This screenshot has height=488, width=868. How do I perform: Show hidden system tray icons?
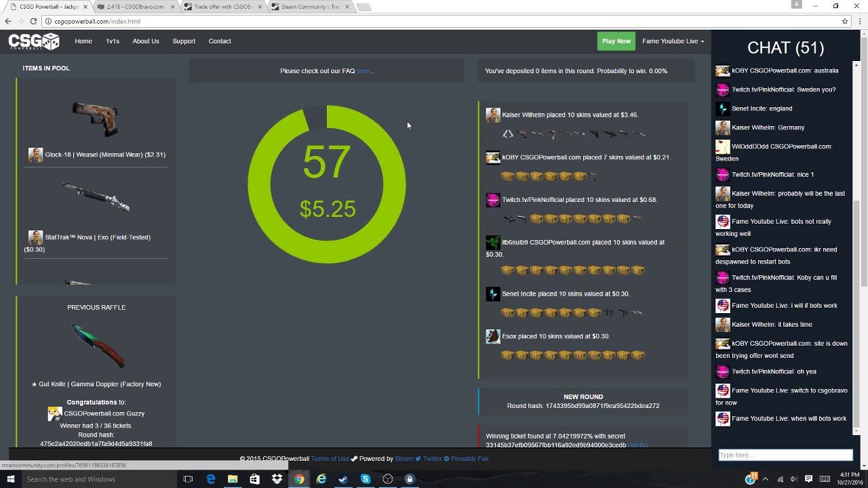pos(766,479)
